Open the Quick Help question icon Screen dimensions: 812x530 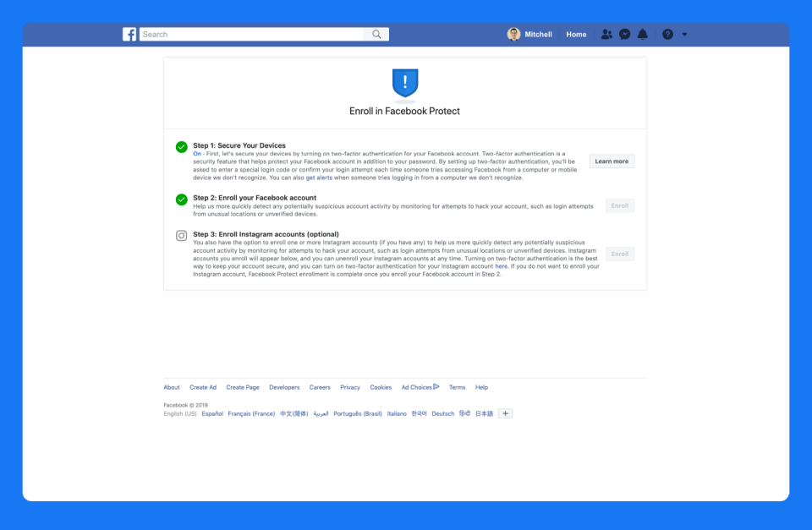tap(667, 35)
